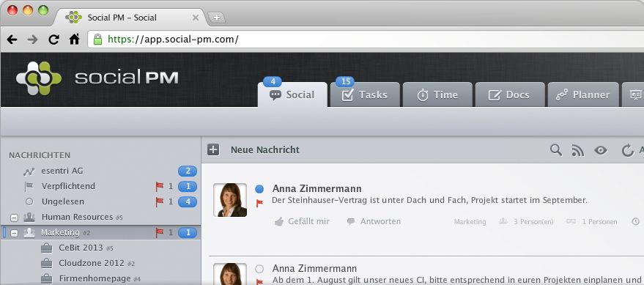This screenshot has height=285, width=644.
Task: Click Antworten on first message
Action: tap(380, 221)
